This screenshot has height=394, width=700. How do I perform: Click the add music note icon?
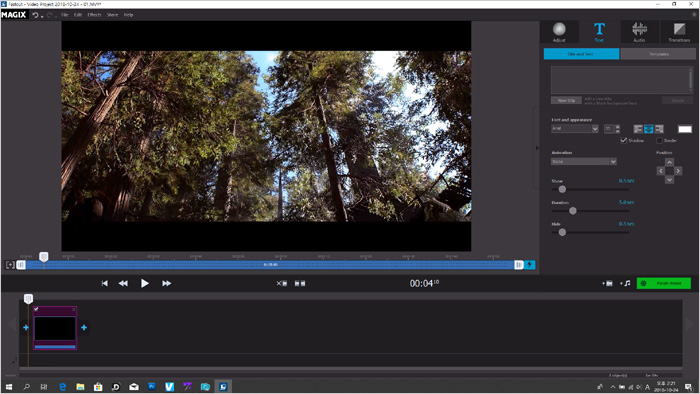(x=625, y=283)
